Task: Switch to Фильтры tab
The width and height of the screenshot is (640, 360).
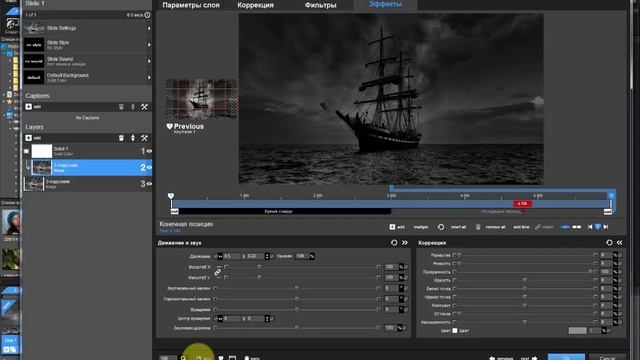Action: [320, 5]
